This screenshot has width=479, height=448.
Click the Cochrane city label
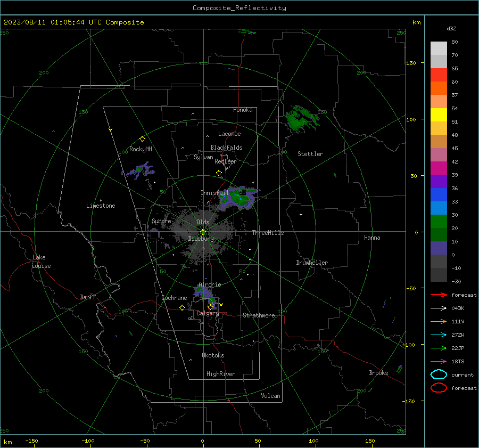pos(174,298)
